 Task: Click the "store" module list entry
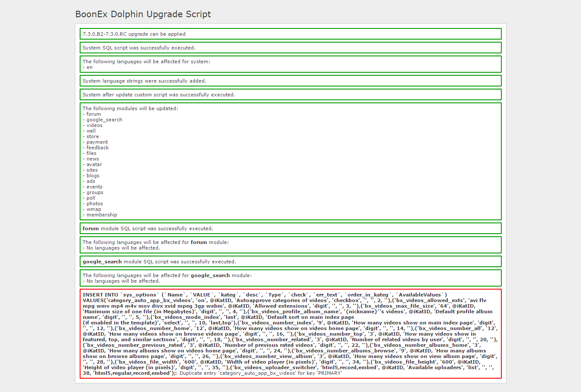point(93,137)
